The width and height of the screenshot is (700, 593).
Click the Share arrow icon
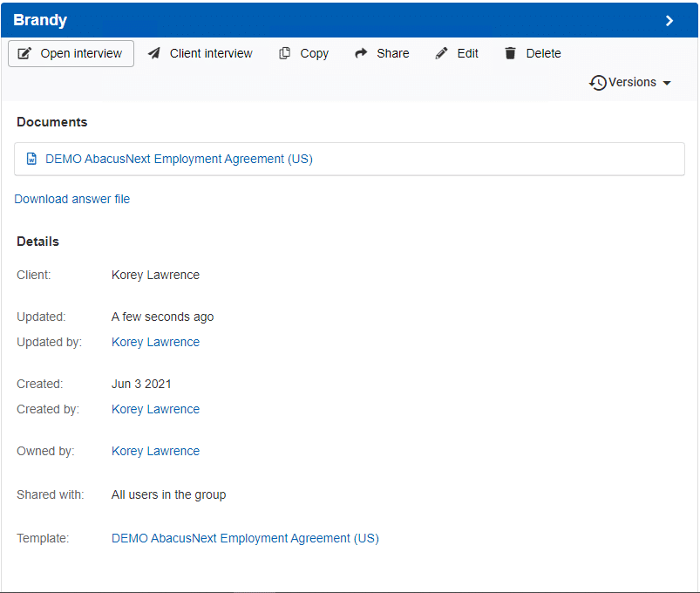pyautogui.click(x=361, y=53)
